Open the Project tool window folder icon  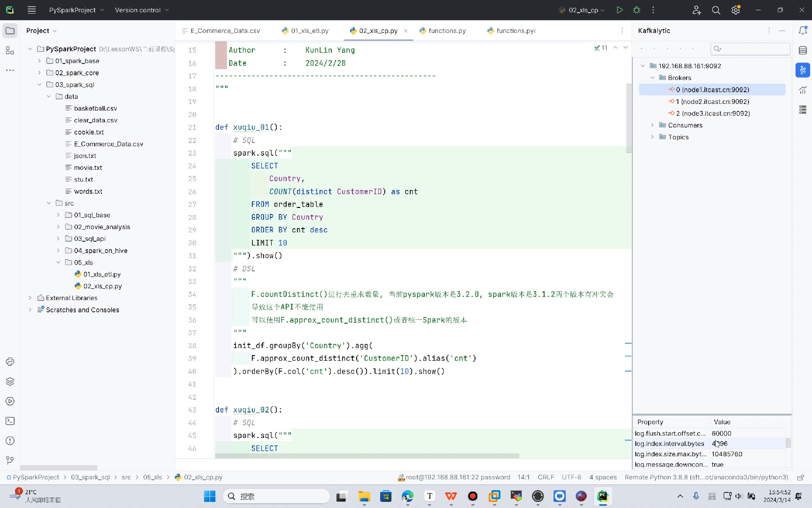[x=10, y=31]
